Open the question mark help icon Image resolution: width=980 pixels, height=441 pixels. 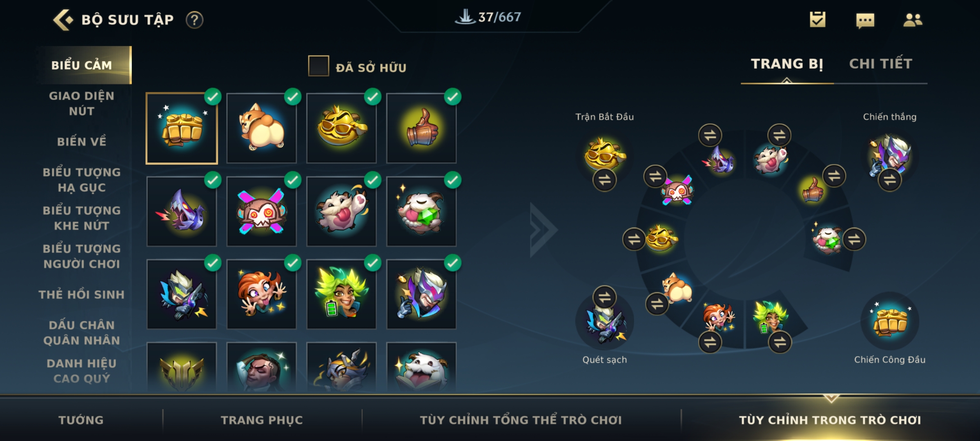pyautogui.click(x=194, y=20)
